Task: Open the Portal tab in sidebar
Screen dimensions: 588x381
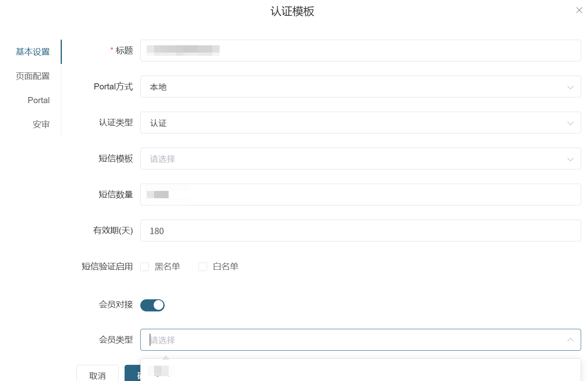Action: (x=38, y=100)
